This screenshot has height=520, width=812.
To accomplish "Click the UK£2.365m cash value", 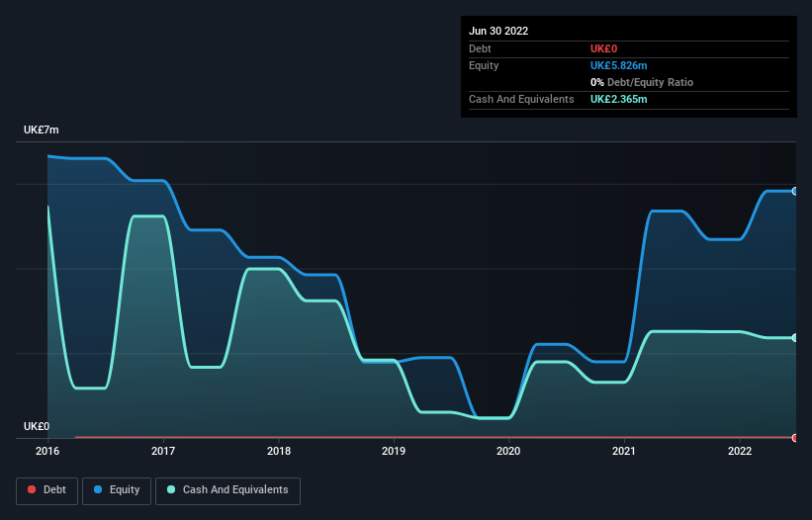I will 619,99.
